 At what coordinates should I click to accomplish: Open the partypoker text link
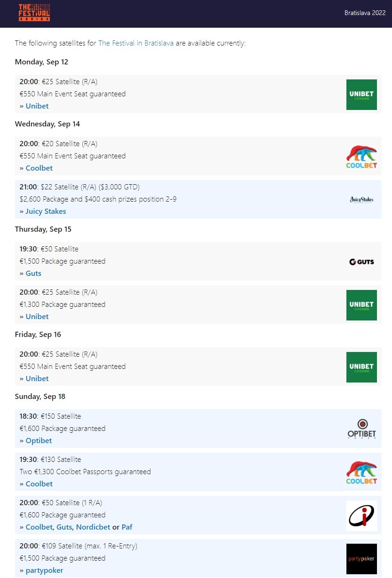(x=44, y=570)
